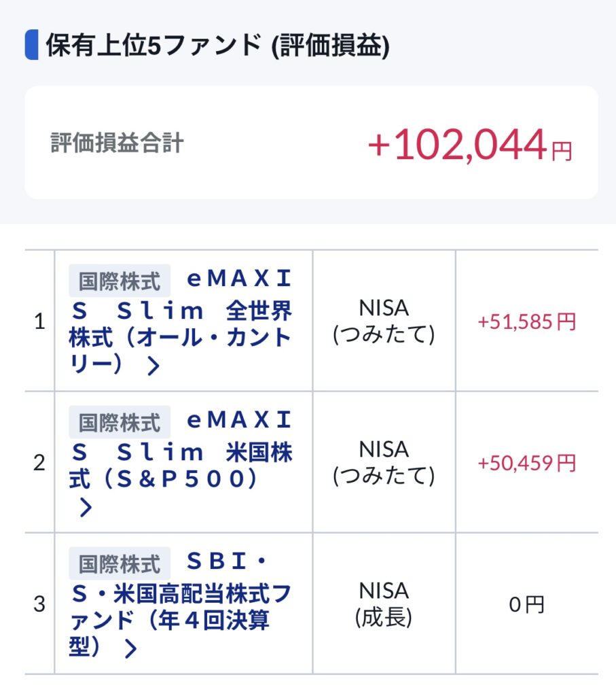Click chevron after 年4回決算型 fund name
This screenshot has width=616, height=696.
130,649
